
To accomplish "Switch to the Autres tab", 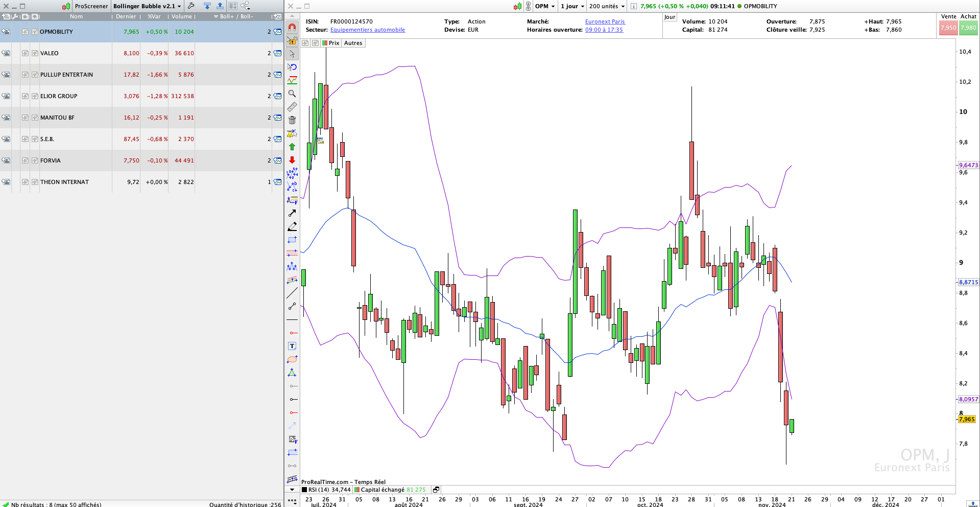I will coord(353,43).
